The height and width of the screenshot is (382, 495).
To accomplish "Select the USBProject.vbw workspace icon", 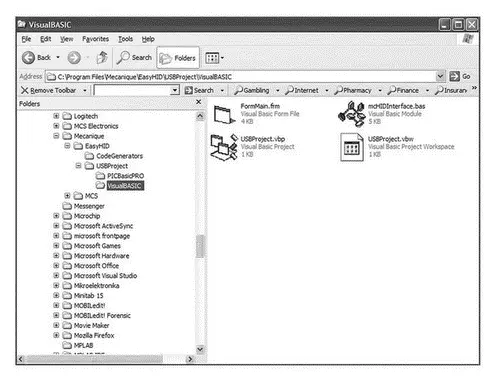I will 352,147.
